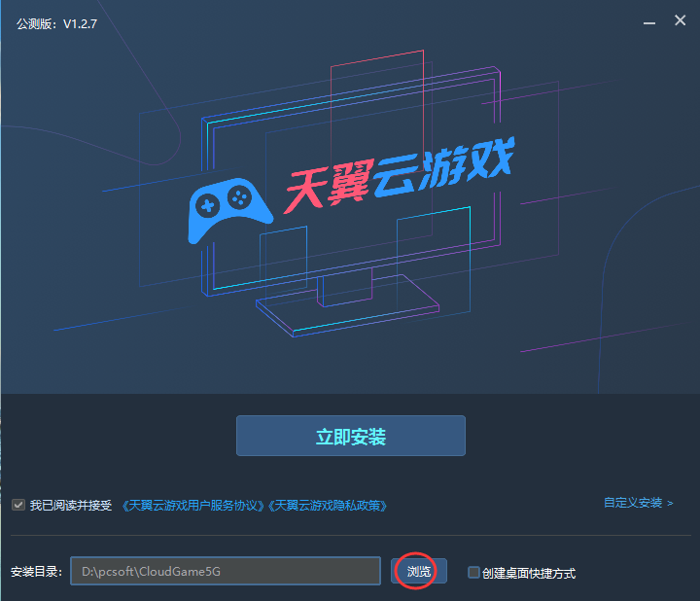Uncheck the 我已阅读并接受 agreement checkbox
Image resolution: width=700 pixels, height=601 pixels.
click(18, 506)
